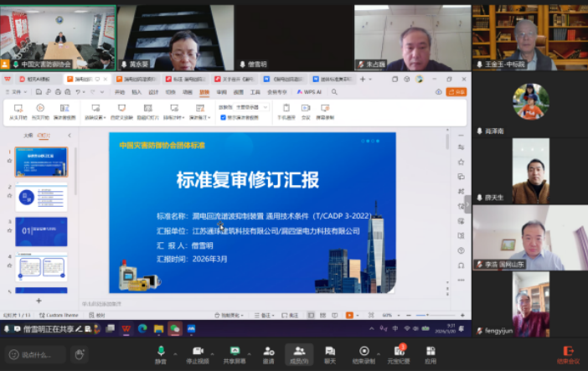Select the second slide thumbnail in panel
Image resolution: width=588 pixels, height=371 pixels.
pos(41,196)
